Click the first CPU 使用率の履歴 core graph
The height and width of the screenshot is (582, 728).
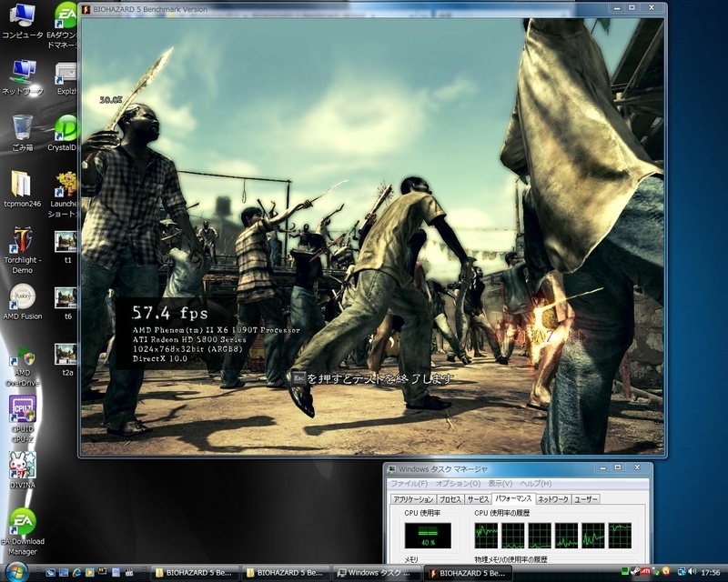[x=486, y=536]
